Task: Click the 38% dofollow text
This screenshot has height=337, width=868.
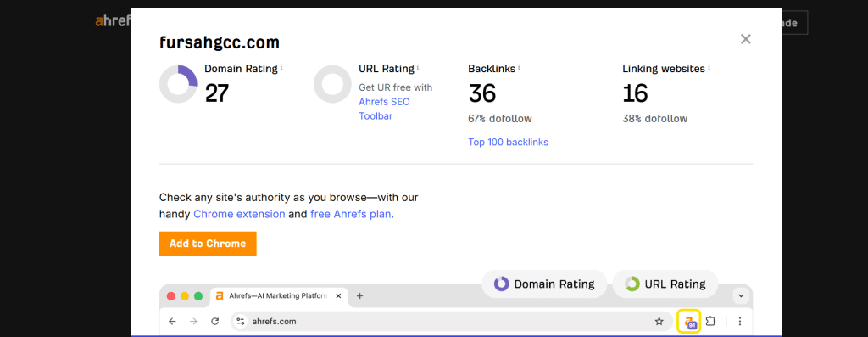Action: (655, 119)
